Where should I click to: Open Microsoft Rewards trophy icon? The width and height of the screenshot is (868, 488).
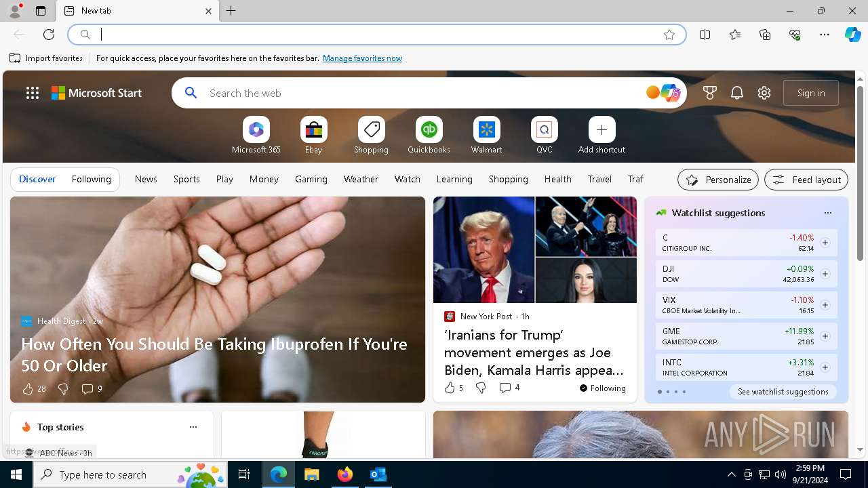point(710,93)
